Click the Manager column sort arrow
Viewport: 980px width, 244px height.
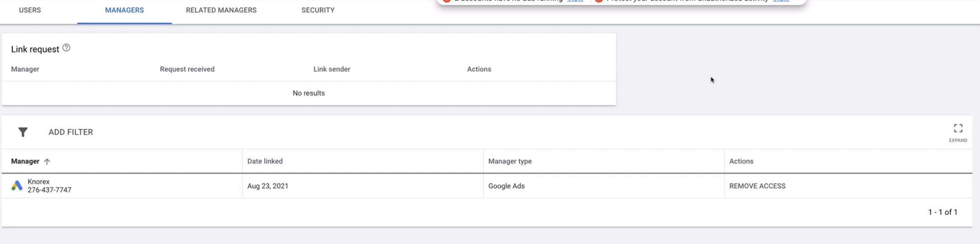(47, 161)
